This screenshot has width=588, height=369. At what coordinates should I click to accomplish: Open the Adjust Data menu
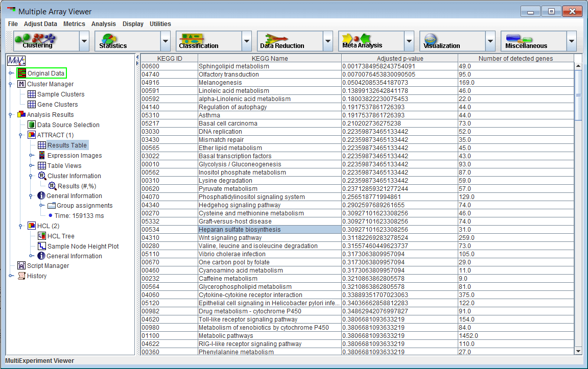point(40,24)
